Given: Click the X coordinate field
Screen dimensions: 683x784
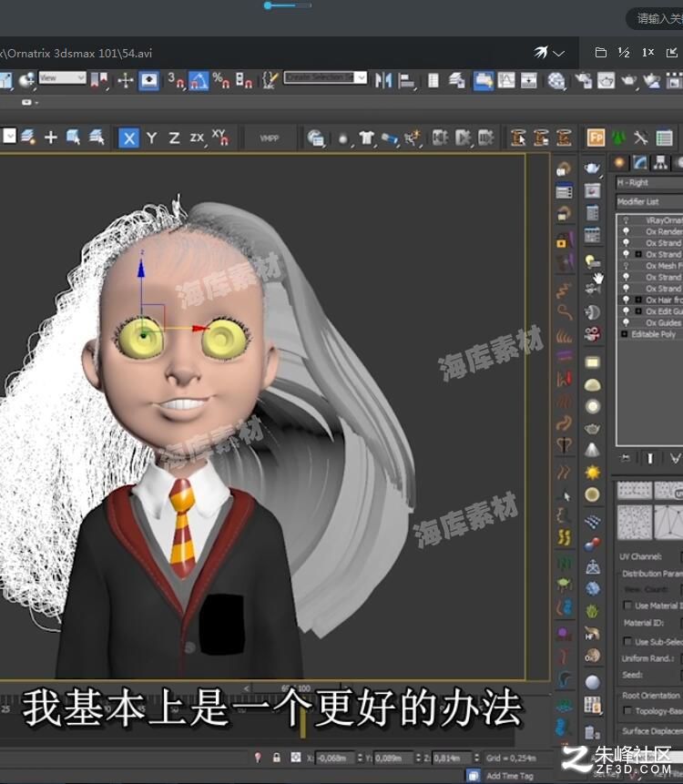Looking at the screenshot, I should click(335, 759).
